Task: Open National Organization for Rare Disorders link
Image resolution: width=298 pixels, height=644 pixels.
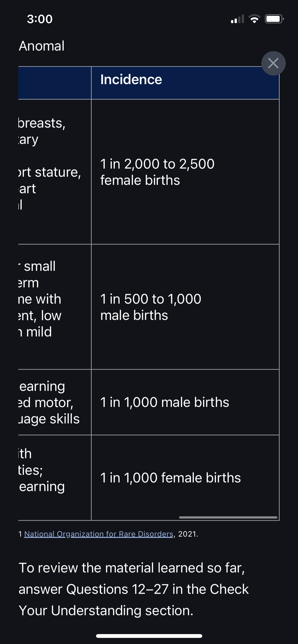Action: [x=99, y=534]
